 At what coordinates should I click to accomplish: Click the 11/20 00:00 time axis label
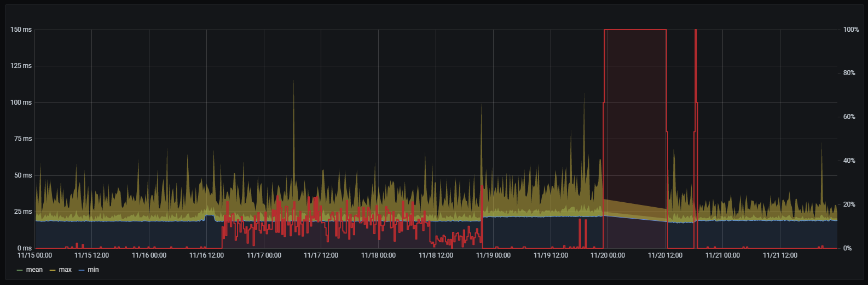coord(608,255)
